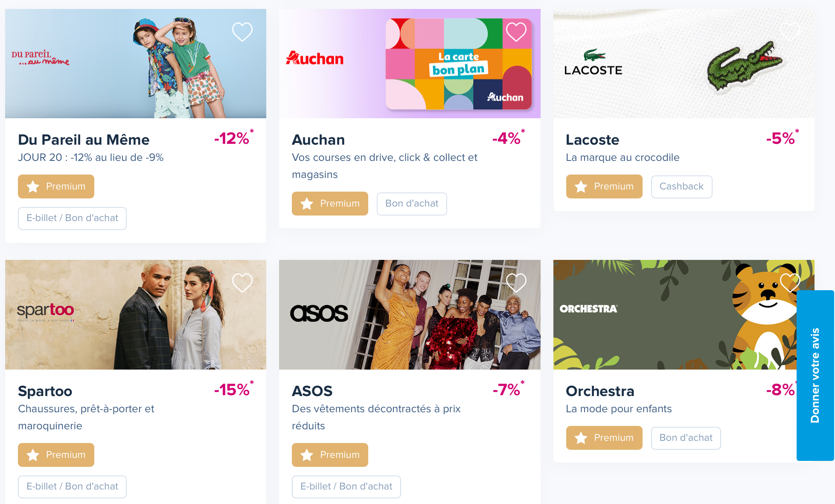Select the Premium badge for ASOS
Screen dimensions: 835x504
tap(330, 455)
